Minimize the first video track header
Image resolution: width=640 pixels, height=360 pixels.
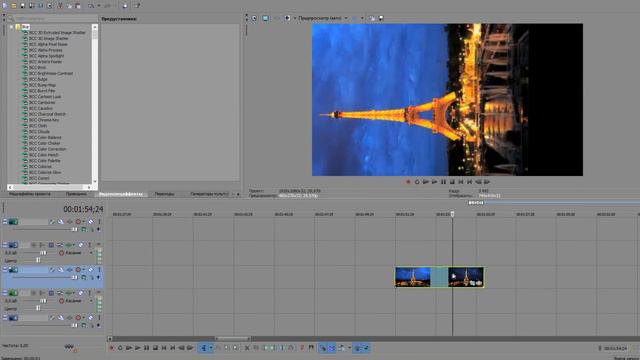click(5, 222)
